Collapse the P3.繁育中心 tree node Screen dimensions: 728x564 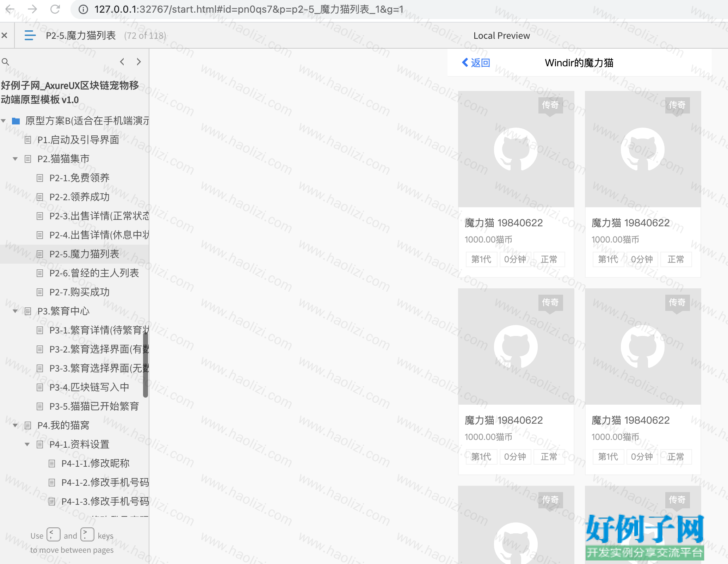tap(15, 311)
